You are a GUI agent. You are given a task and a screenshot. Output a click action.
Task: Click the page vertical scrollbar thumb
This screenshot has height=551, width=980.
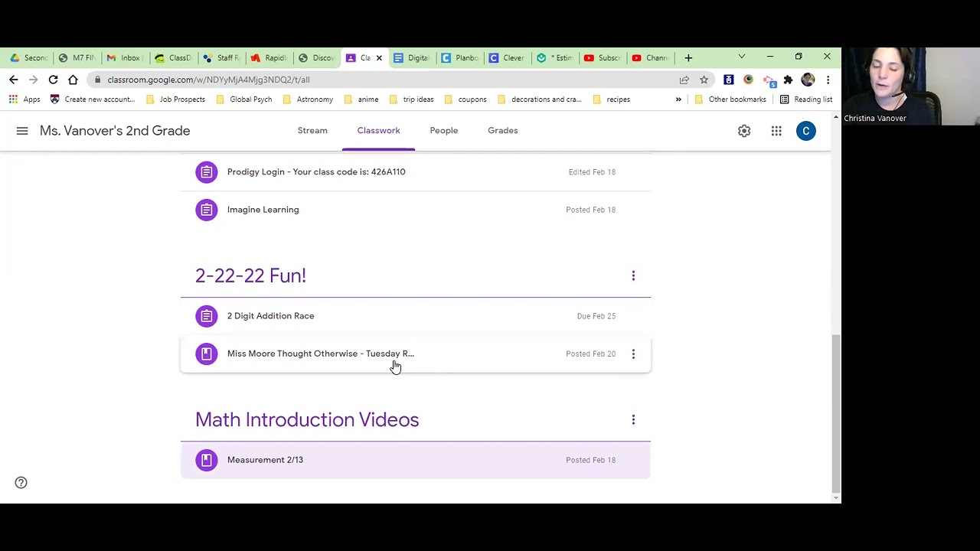pyautogui.click(x=835, y=413)
